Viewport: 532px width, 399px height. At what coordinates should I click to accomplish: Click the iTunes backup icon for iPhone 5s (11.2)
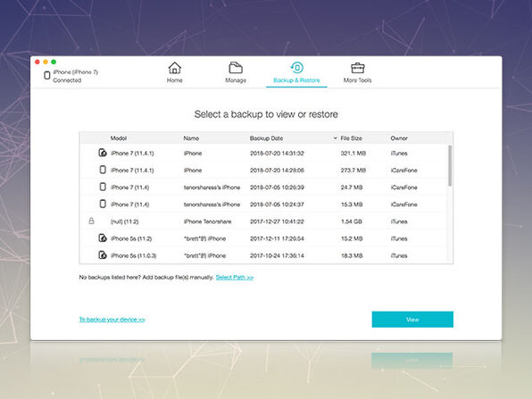[x=103, y=237]
